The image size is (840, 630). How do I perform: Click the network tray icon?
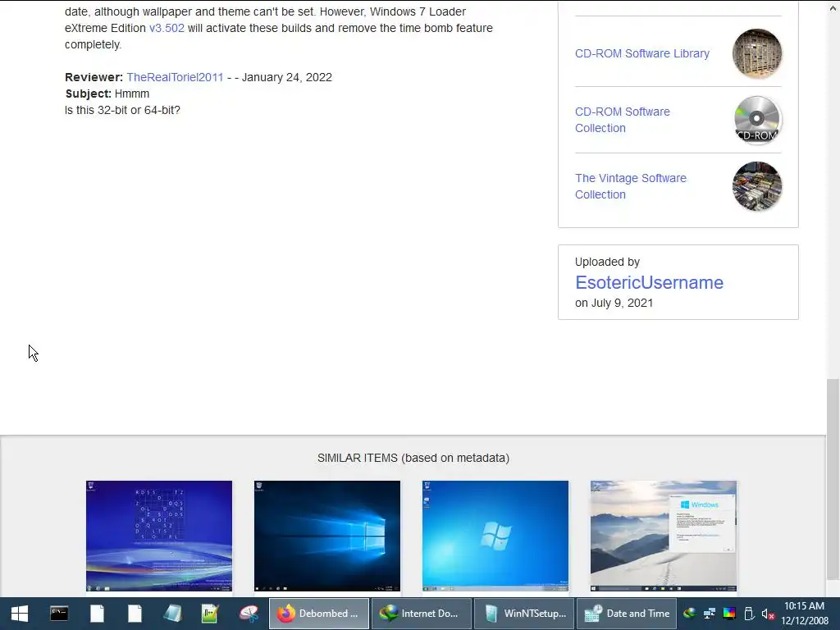click(710, 614)
